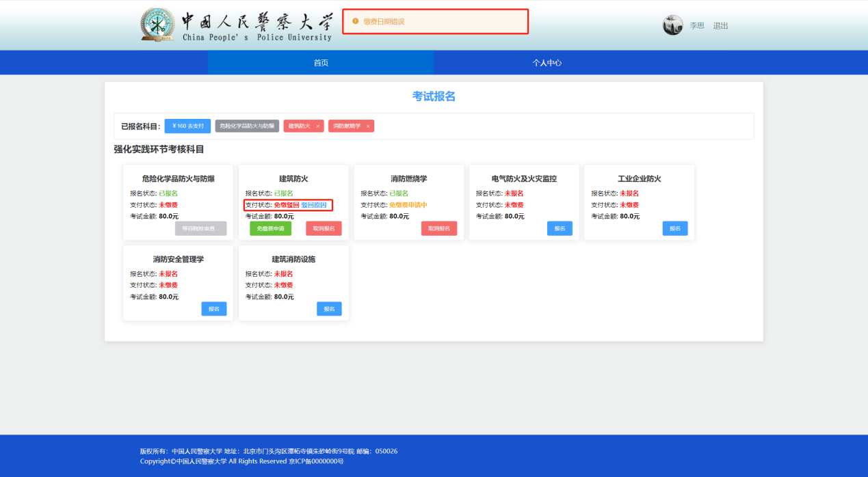This screenshot has height=477, width=868.
Task: Click the warning icon in the 缴费日期错误 alert
Action: coord(355,21)
